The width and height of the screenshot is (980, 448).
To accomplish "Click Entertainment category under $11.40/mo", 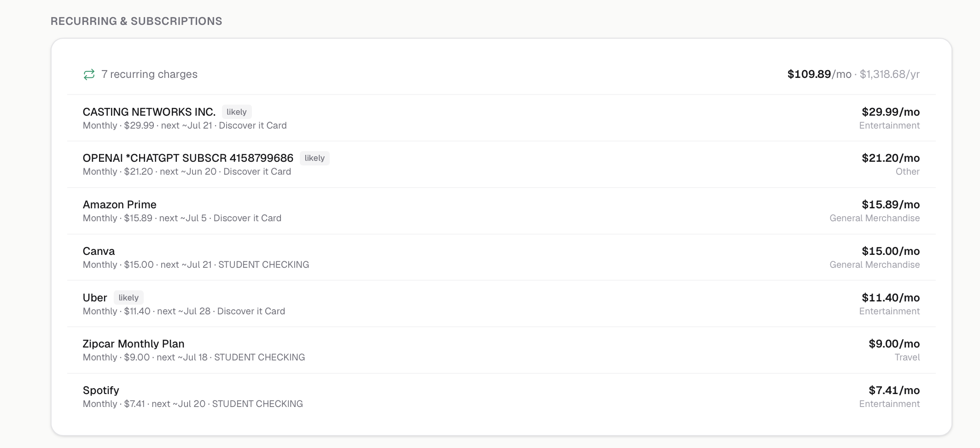I will pyautogui.click(x=889, y=311).
